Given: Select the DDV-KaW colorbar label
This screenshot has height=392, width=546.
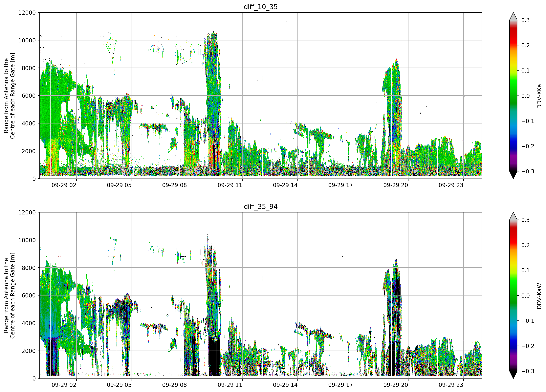Looking at the screenshot, I should point(539,296).
